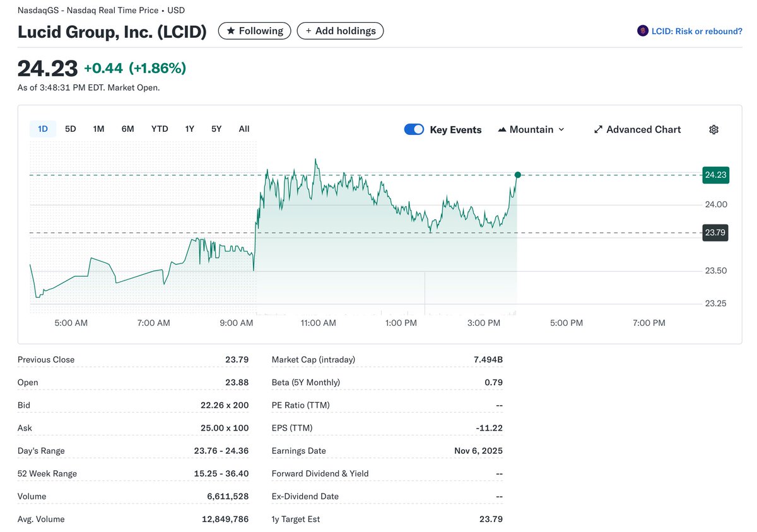The width and height of the screenshot is (757, 532).
Task: Click the Market Cap value 7.494B
Action: coord(488,360)
